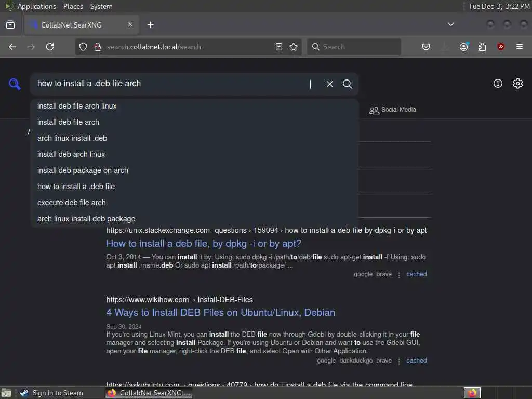This screenshot has height=399, width=532.
Task: Open Firefox account icon
Action: pos(464,47)
